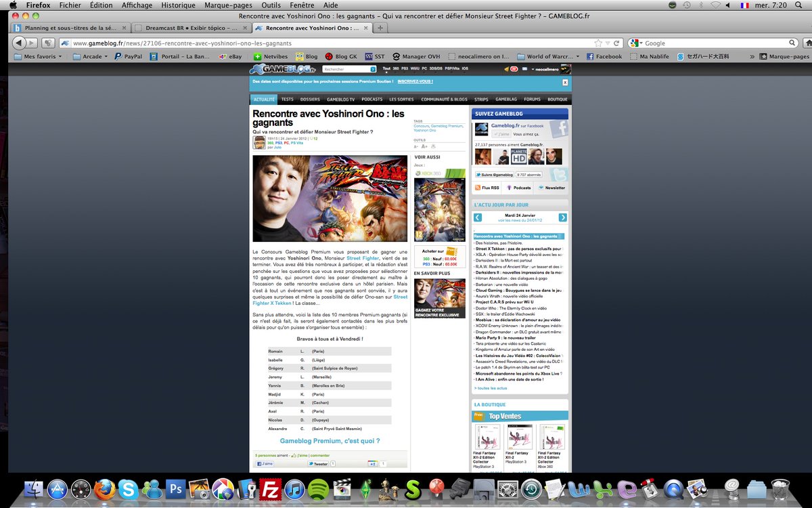This screenshot has height=508, width=812.
Task: Launch Spotify from the dock
Action: pyautogui.click(x=318, y=489)
